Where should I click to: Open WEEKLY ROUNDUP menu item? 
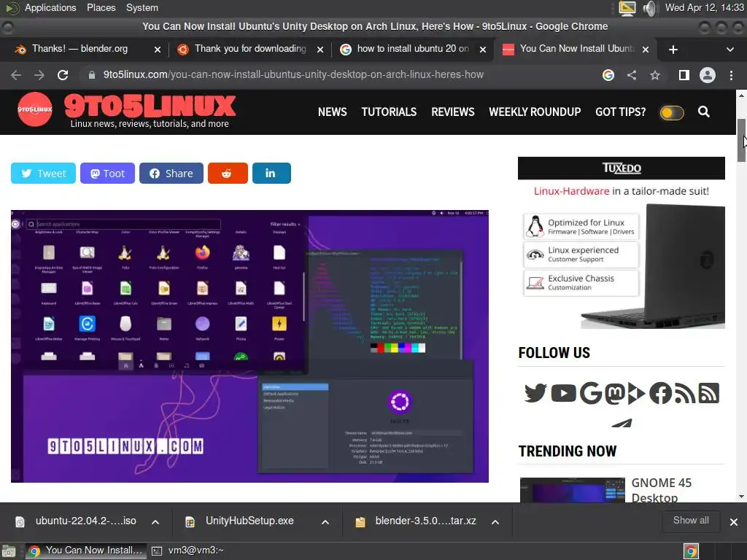(535, 112)
